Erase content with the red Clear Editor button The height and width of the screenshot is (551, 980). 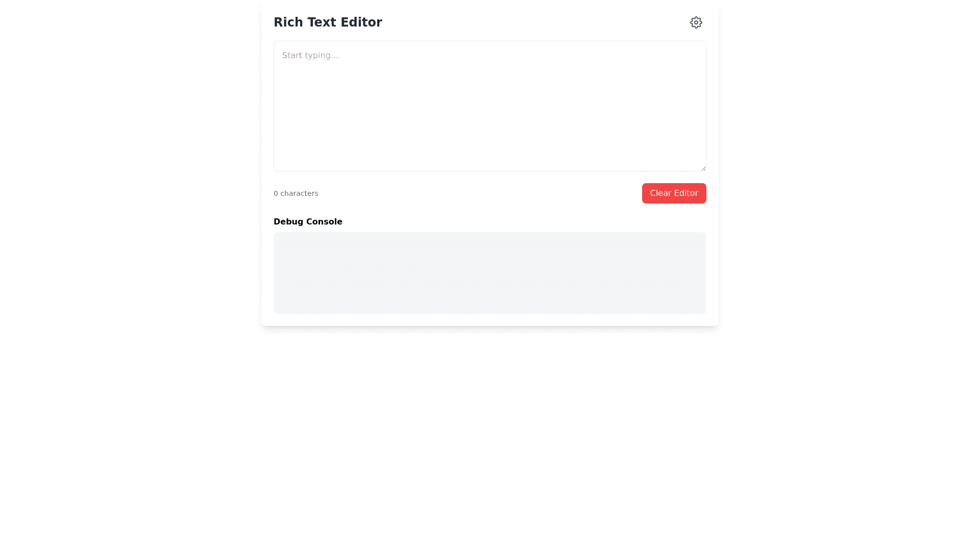(x=674, y=193)
